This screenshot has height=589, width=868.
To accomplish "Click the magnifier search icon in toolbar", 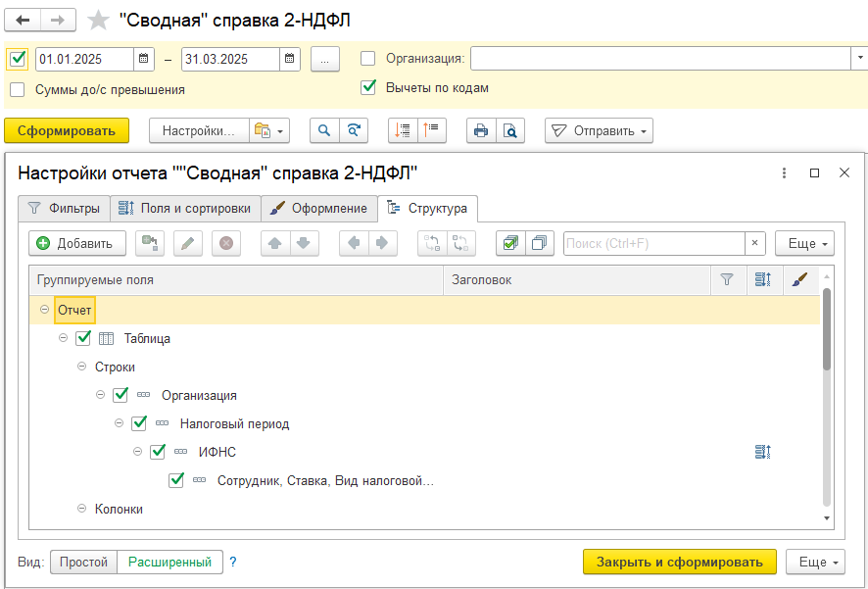I will [324, 130].
